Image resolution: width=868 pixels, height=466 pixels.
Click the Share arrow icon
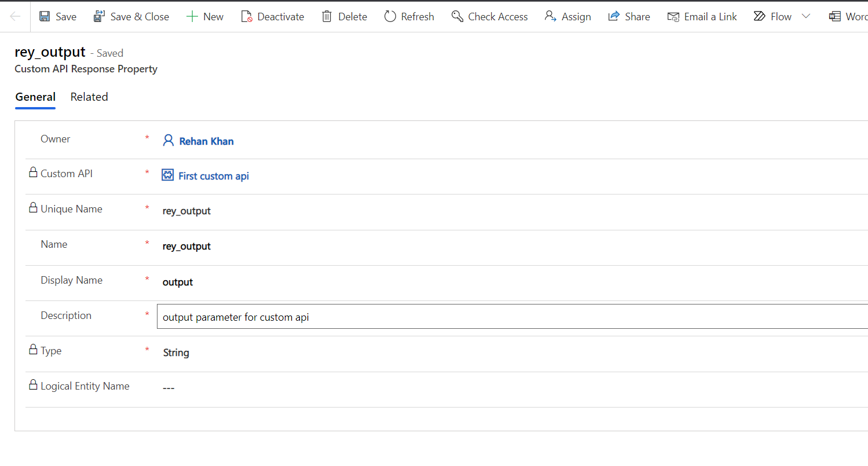(614, 17)
